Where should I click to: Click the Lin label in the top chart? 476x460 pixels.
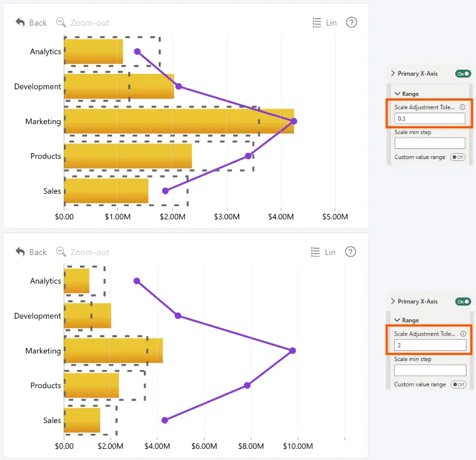point(331,23)
